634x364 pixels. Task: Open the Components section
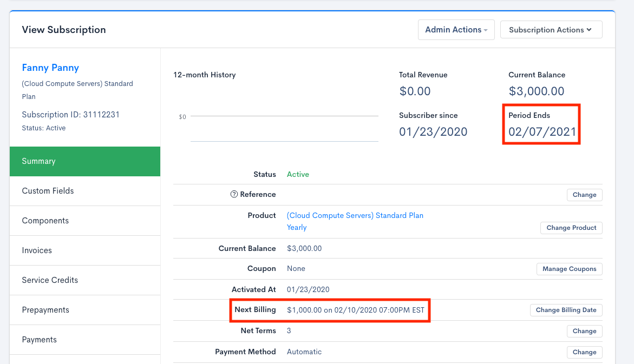85,221
